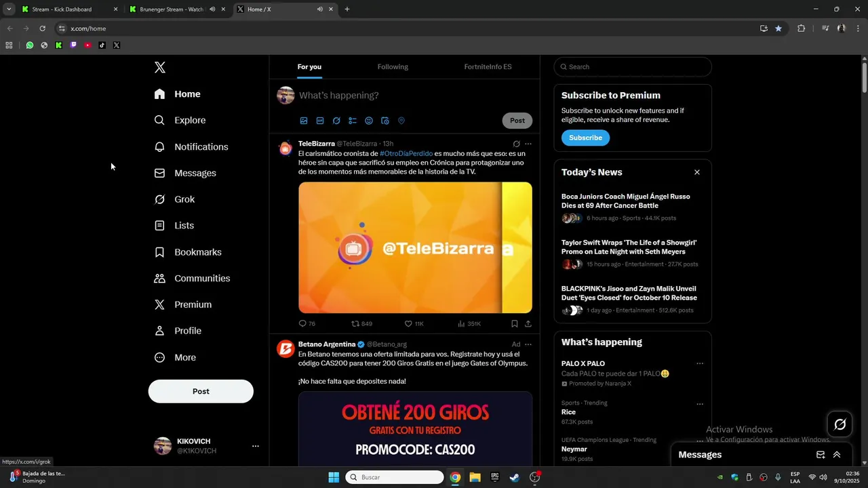Open the Twitch bookmark shortcut

[x=73, y=45]
